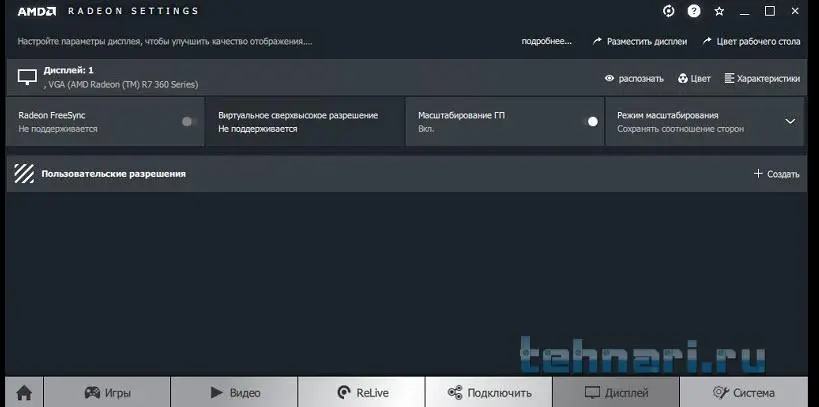Click Разместить дисплеи link

[640, 41]
